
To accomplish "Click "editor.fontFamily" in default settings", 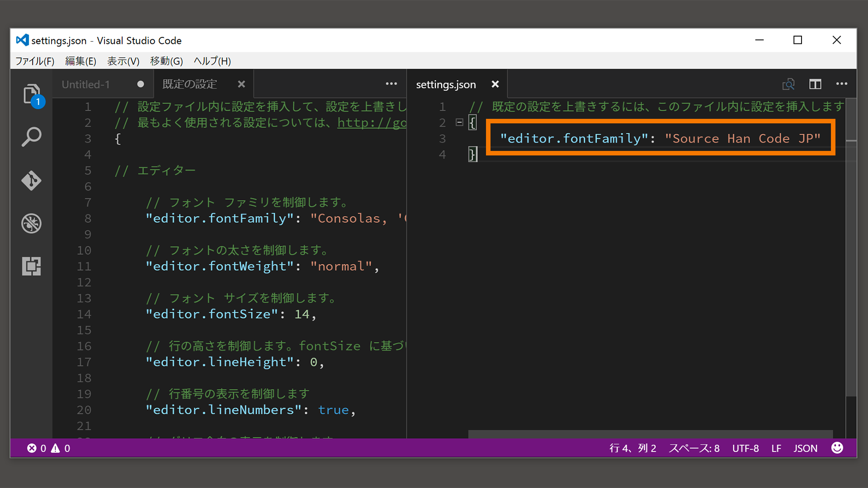I will pos(220,218).
